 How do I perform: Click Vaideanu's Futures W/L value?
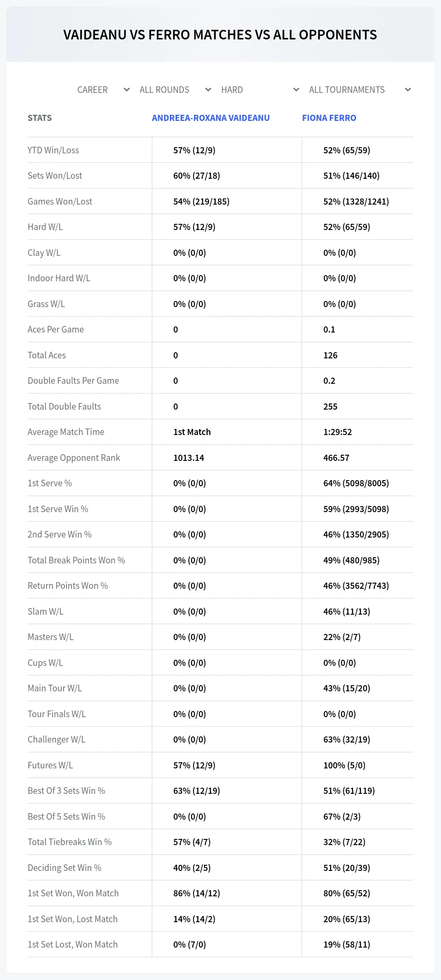pos(194,765)
